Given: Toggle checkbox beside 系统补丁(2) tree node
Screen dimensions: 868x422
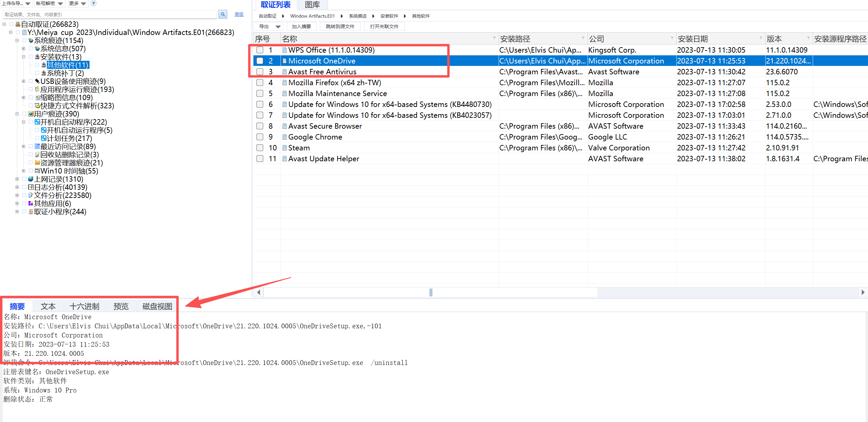Looking at the screenshot, I should coord(37,73).
